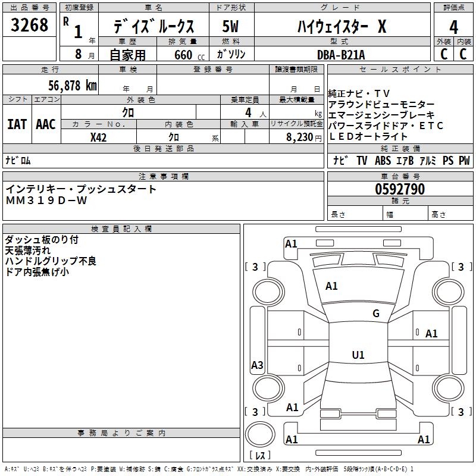Click the model code DBA-B21A

tap(341, 54)
